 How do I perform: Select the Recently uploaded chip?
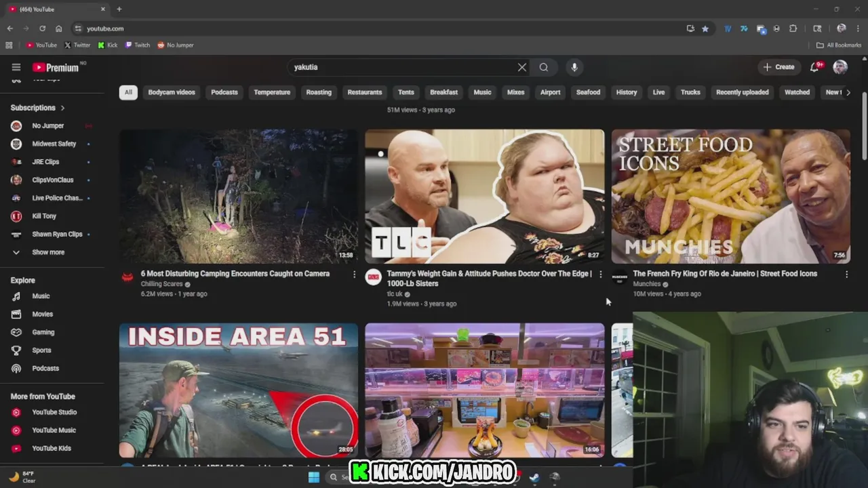coord(743,92)
